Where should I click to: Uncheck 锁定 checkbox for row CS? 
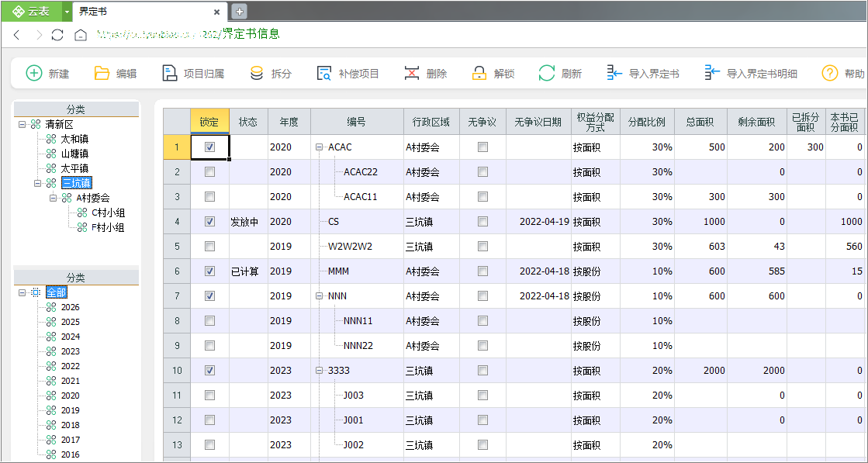tap(209, 221)
